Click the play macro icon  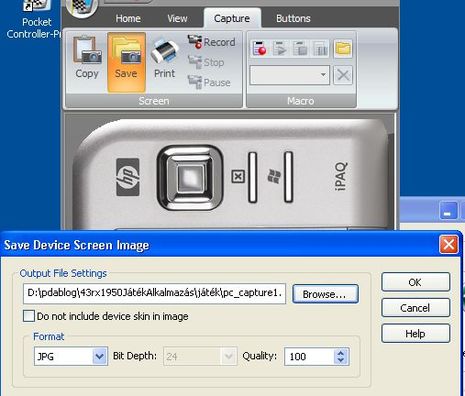pyautogui.click(x=280, y=49)
